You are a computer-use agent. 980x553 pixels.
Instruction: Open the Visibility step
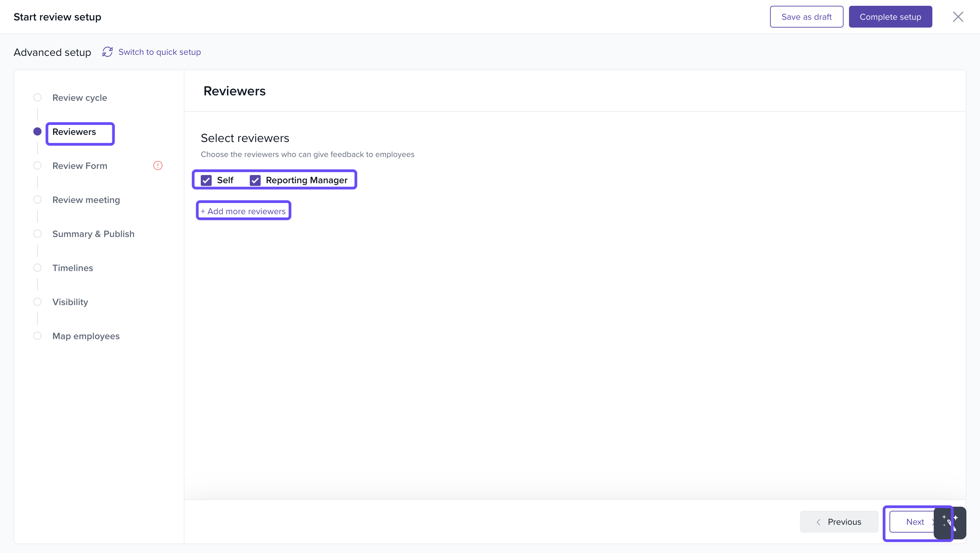pos(70,302)
